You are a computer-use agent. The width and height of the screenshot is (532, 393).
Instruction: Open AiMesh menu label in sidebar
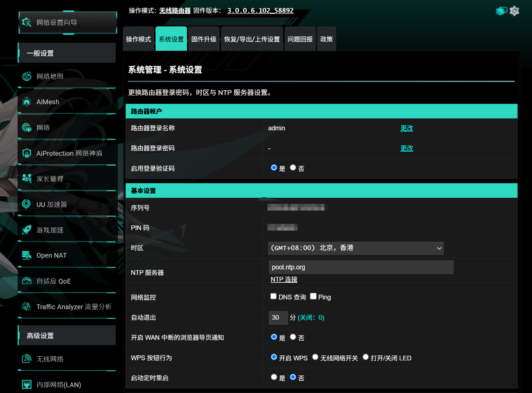tap(48, 102)
